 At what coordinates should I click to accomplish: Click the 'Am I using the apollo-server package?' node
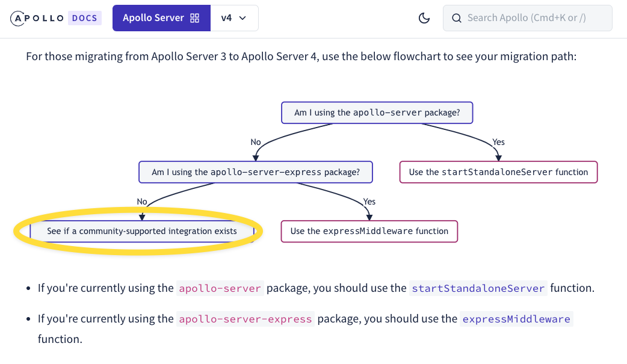coord(377,113)
